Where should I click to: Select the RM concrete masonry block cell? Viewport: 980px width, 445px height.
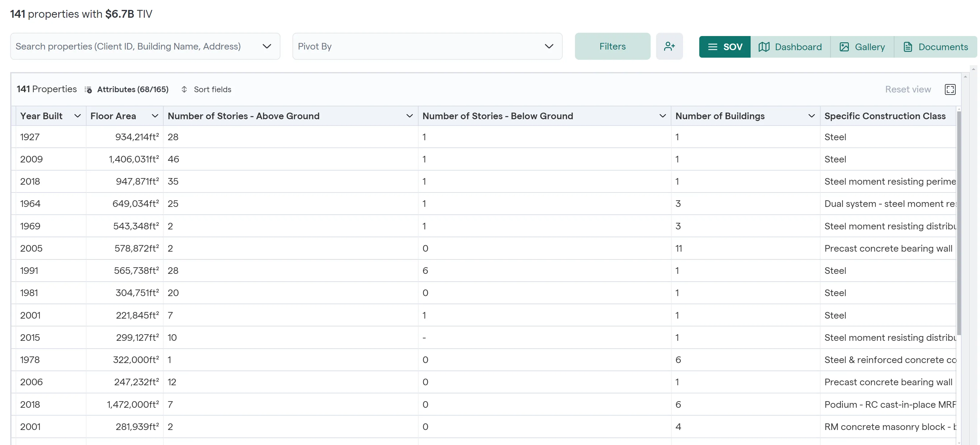[888, 427]
